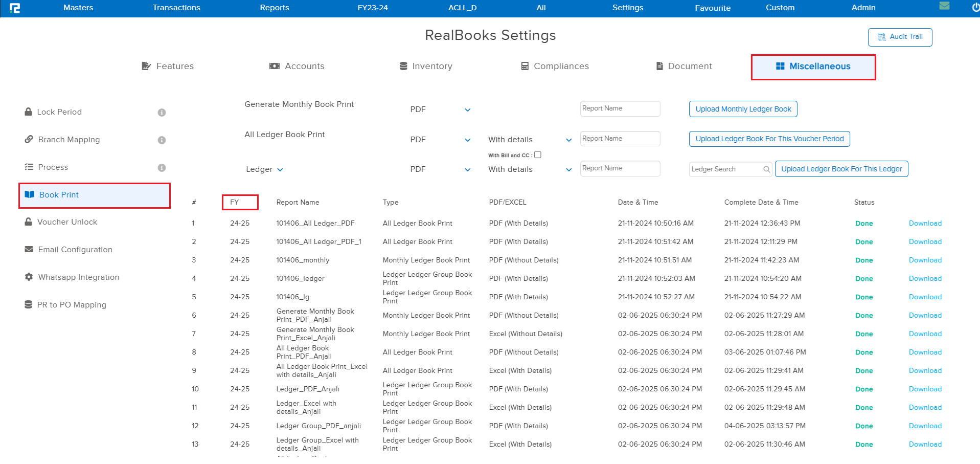Click Upload Monthly Ledger Book button
The height and width of the screenshot is (464, 980).
click(743, 109)
